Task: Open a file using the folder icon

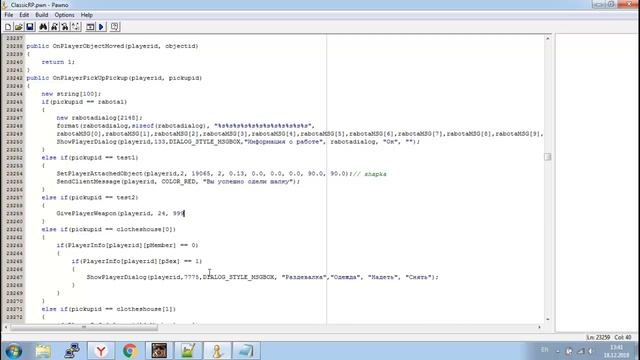Action: click(x=19, y=27)
